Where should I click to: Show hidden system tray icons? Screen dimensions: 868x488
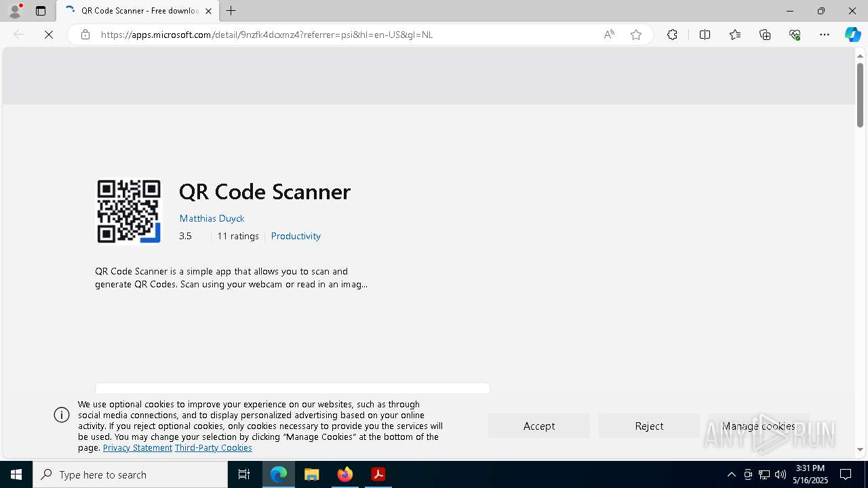(731, 474)
